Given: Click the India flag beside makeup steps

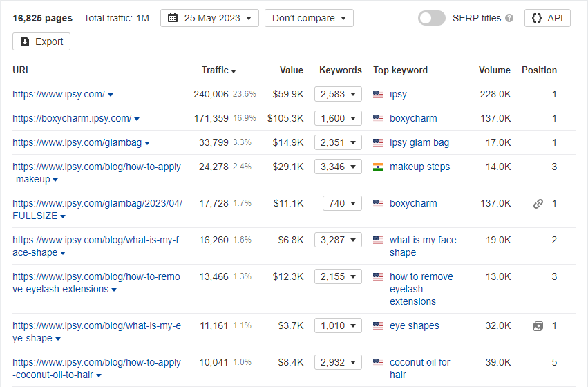Looking at the screenshot, I should click(378, 167).
